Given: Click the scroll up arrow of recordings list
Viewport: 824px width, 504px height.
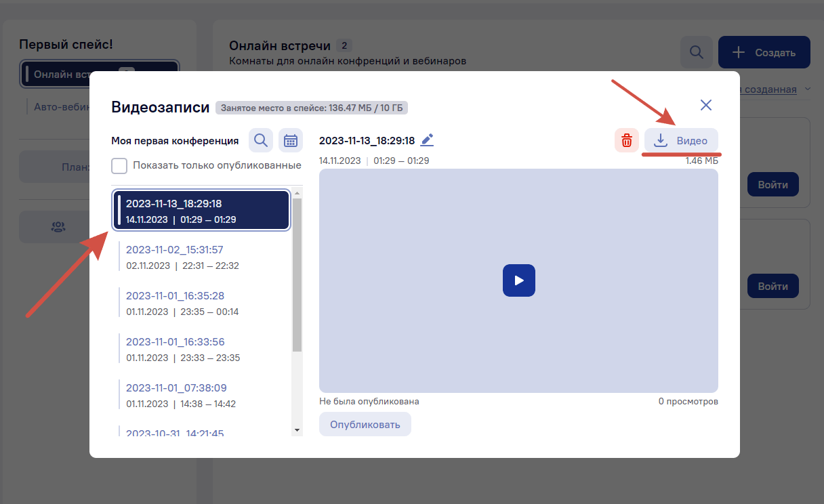Looking at the screenshot, I should [x=297, y=194].
